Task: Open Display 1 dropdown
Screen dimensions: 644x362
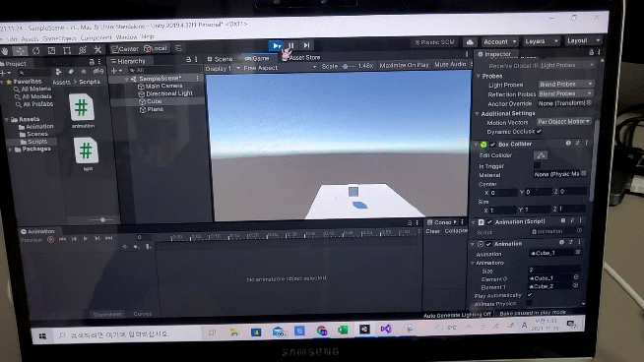Action: [x=223, y=68]
